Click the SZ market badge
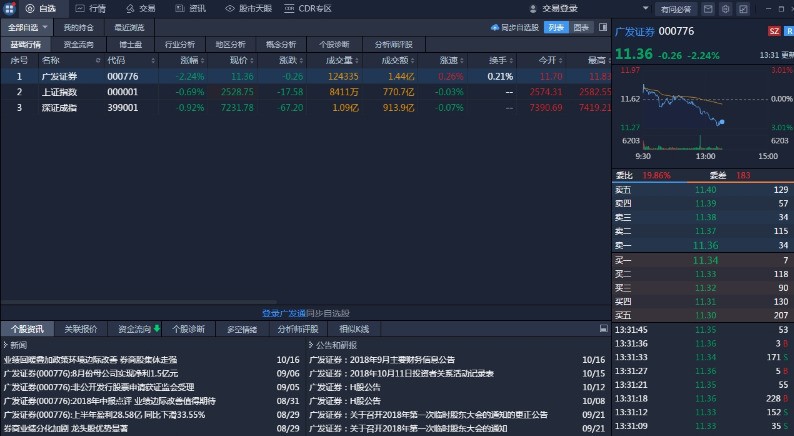This screenshot has height=436, width=794. click(774, 31)
